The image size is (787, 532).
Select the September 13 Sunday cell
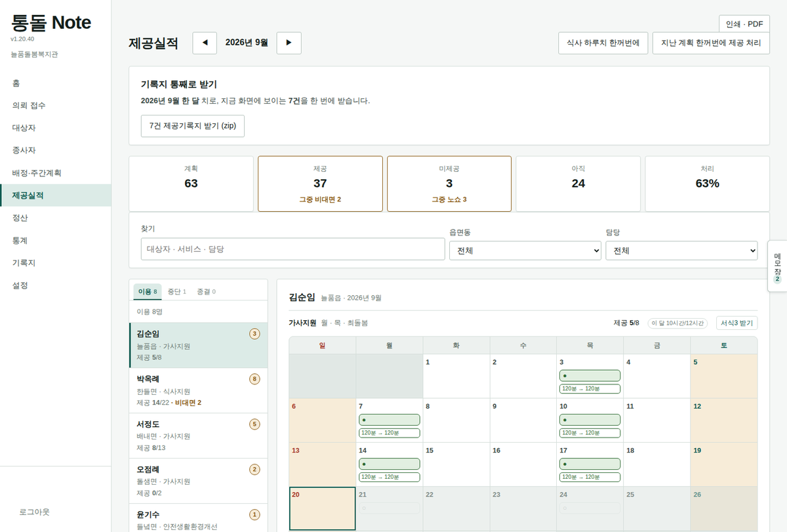click(x=322, y=464)
